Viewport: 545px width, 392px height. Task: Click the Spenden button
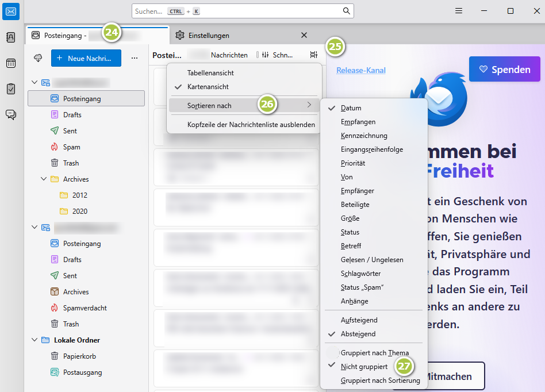(x=504, y=68)
